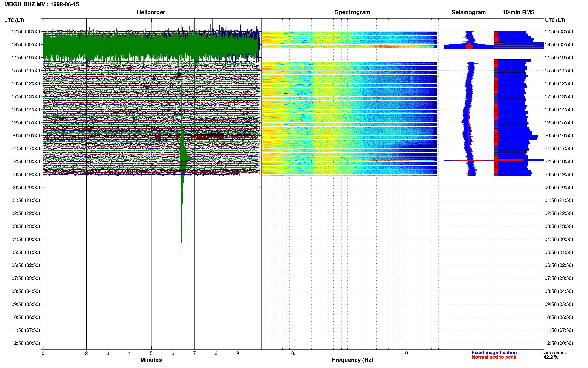Screen dimensions: 588x368
Task: Click the left 'UTC (LT)' axis label
Action: pos(14,20)
